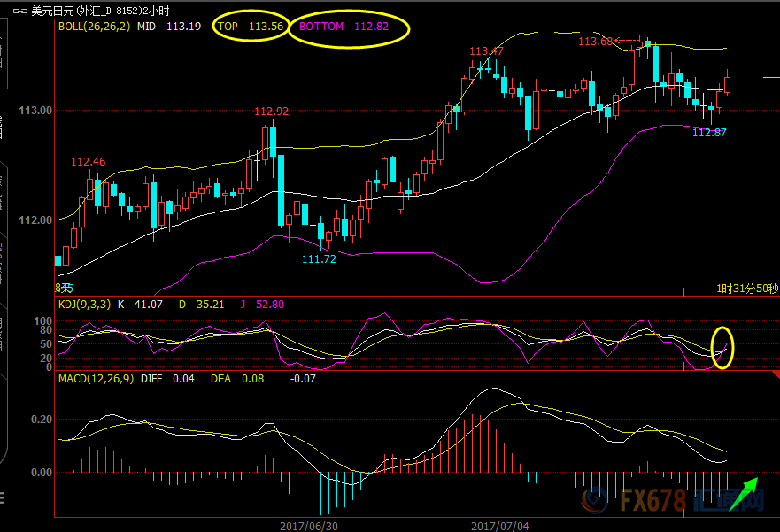Screen dimensions: 780x532
Task: Open the MACD(12,26,9) indicator label
Action: (96, 378)
